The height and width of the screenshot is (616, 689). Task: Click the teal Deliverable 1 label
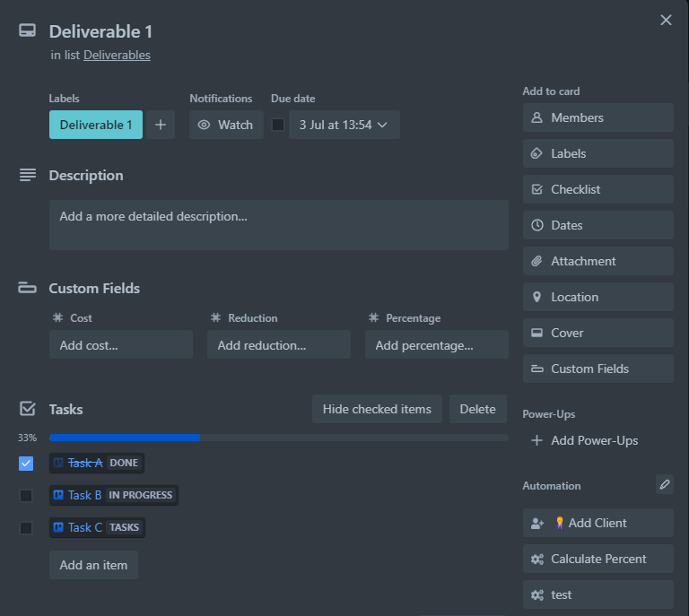pyautogui.click(x=95, y=125)
